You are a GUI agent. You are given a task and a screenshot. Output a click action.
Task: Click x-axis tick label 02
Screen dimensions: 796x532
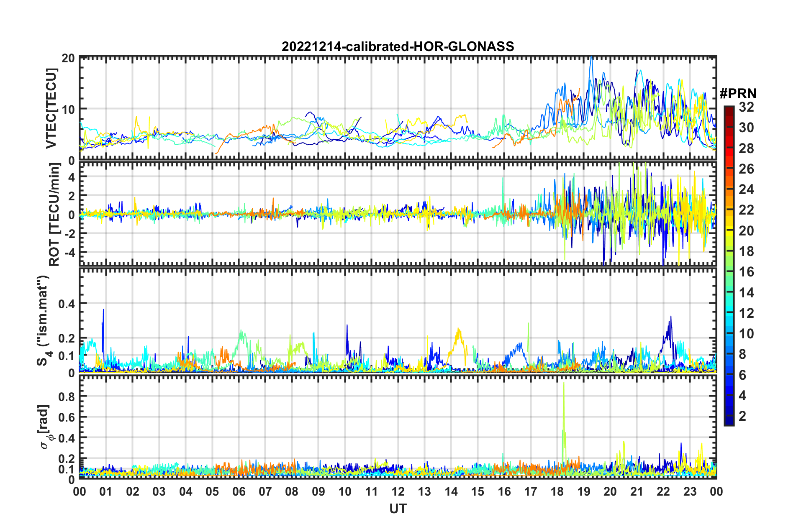(133, 491)
